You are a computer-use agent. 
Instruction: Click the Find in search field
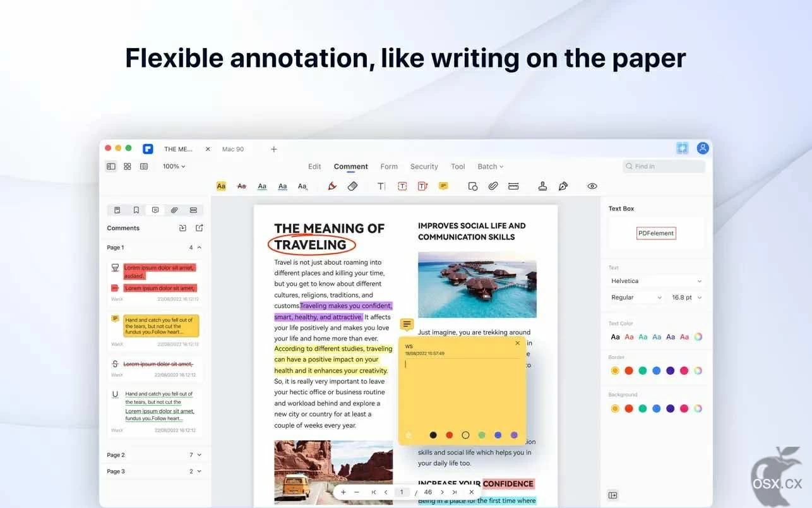point(664,166)
